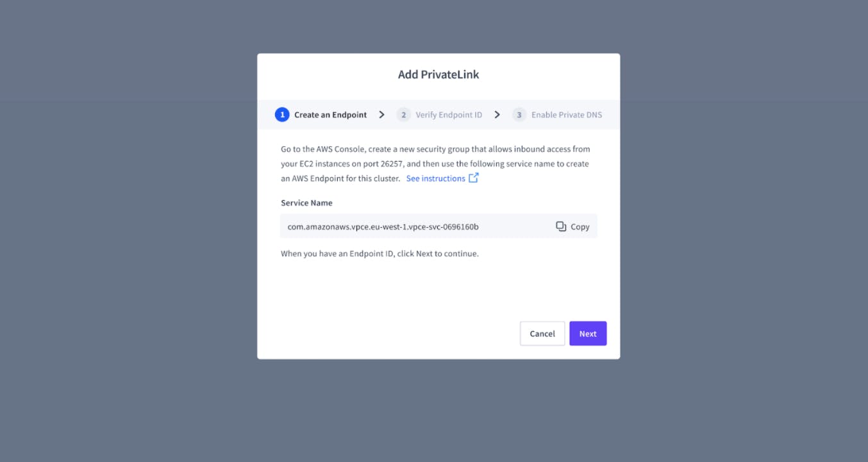Select the Enable Private DNS step label
Screen dimensions: 868x462
(x=567, y=115)
